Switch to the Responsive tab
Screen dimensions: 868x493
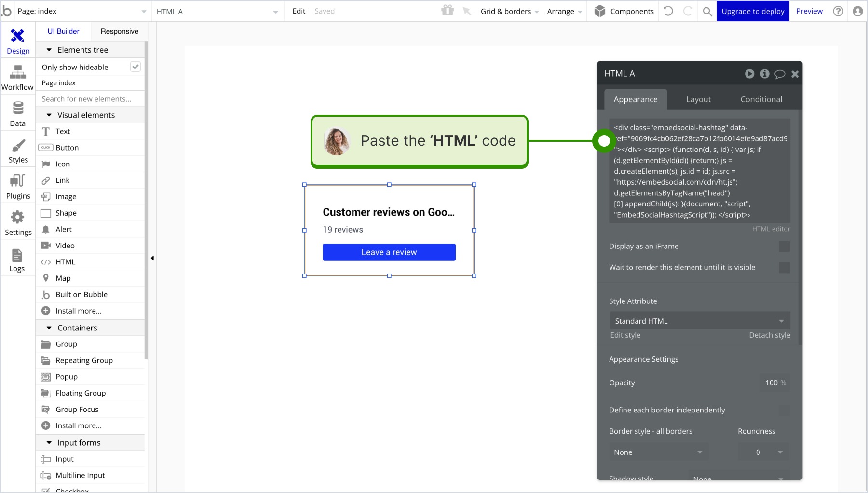click(x=119, y=31)
